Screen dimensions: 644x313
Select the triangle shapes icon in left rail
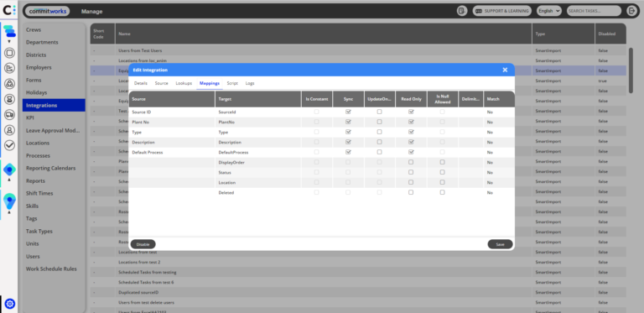coord(9,83)
